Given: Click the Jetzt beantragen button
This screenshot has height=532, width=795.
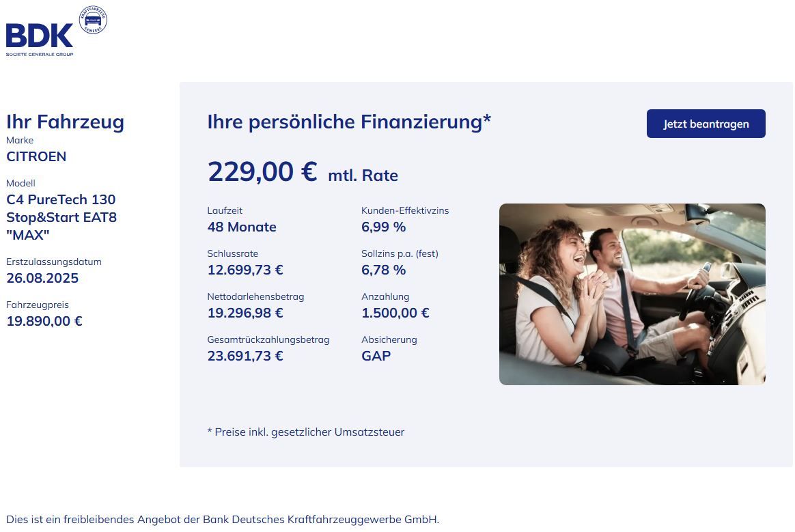Looking at the screenshot, I should tap(706, 124).
